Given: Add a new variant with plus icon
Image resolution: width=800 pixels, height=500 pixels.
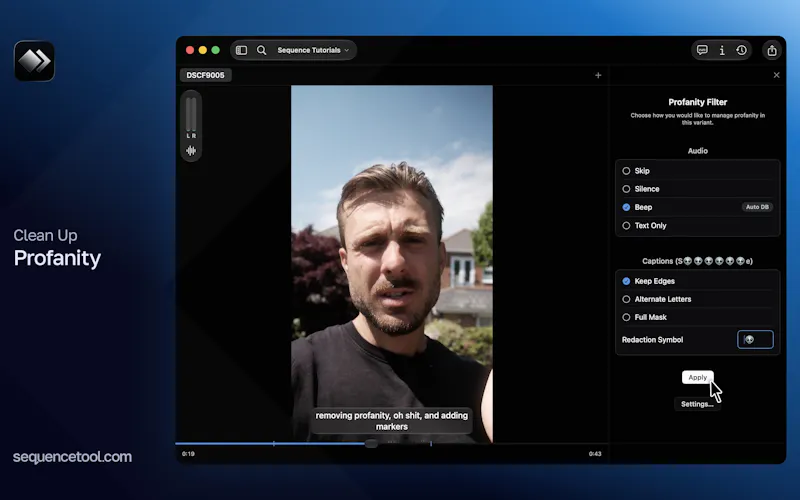Looking at the screenshot, I should (598, 76).
